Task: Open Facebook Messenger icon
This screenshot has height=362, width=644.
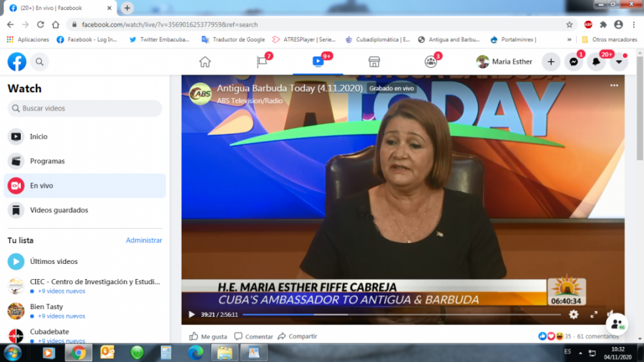Action: (573, 62)
